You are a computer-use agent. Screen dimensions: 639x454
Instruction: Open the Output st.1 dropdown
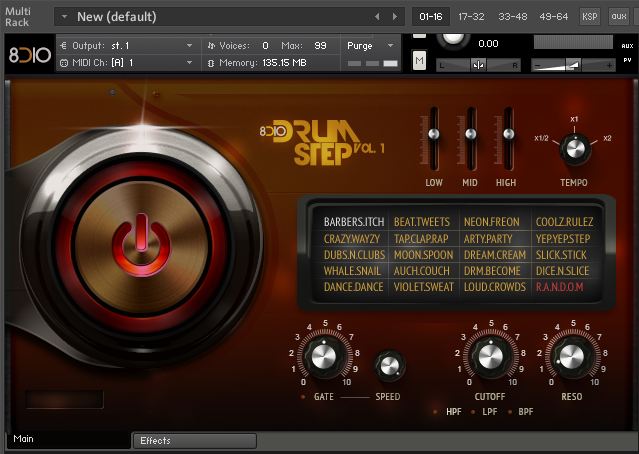click(x=128, y=46)
